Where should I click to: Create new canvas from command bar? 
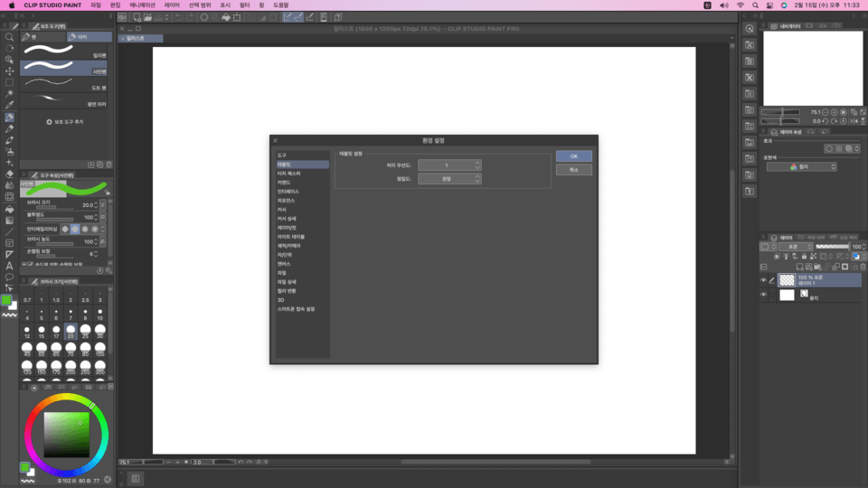[x=137, y=17]
